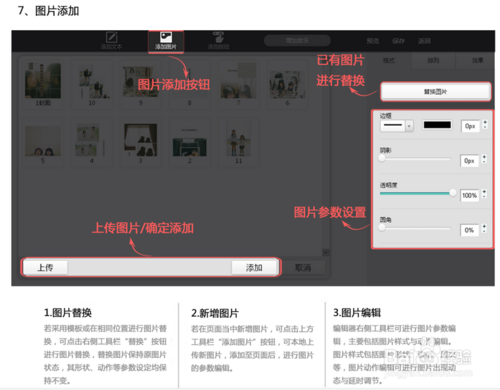
Task: Select the image thumbnail numbered 8
Action: (x=189, y=84)
